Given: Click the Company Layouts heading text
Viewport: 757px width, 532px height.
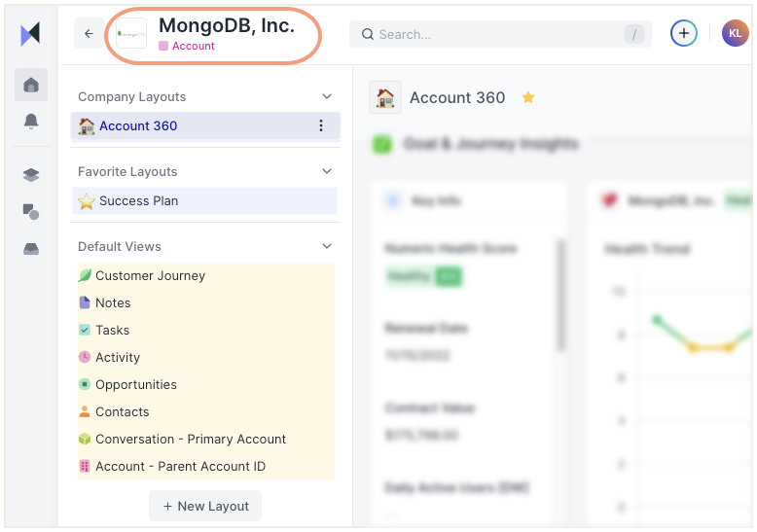Looking at the screenshot, I should [131, 97].
